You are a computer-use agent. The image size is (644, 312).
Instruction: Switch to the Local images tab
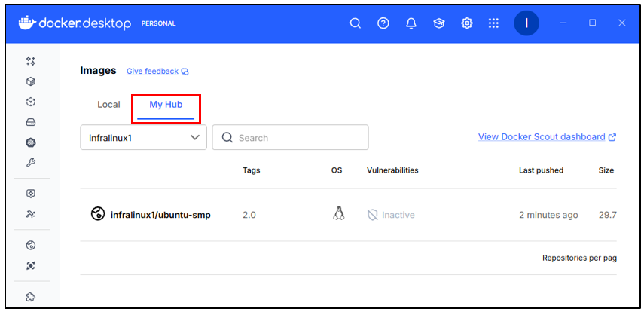pyautogui.click(x=108, y=105)
